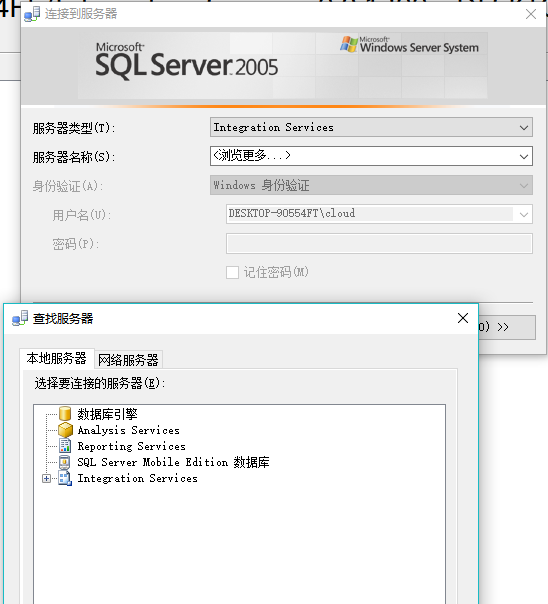Screen dimensions: 548x604
Task: Open the 用户名 dropdown arrow
Action: pyautogui.click(x=524, y=214)
